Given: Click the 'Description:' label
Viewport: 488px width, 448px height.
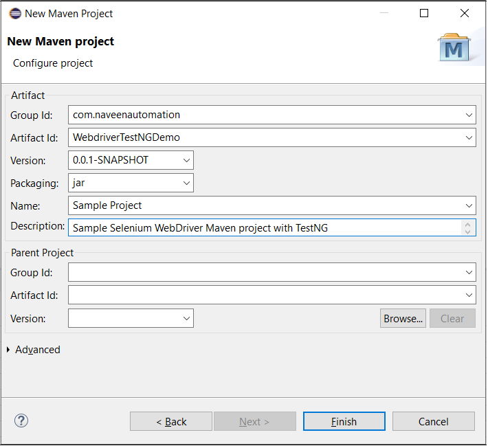Looking at the screenshot, I should pyautogui.click(x=38, y=226).
